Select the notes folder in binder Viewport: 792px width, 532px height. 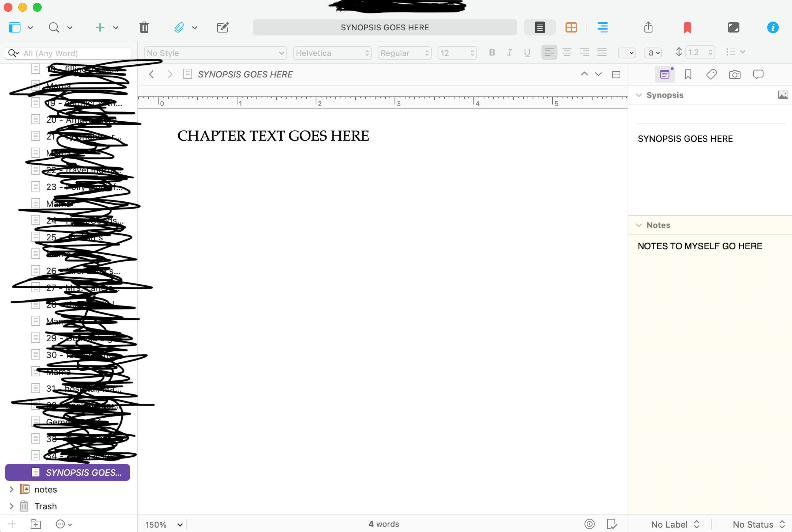click(46, 489)
